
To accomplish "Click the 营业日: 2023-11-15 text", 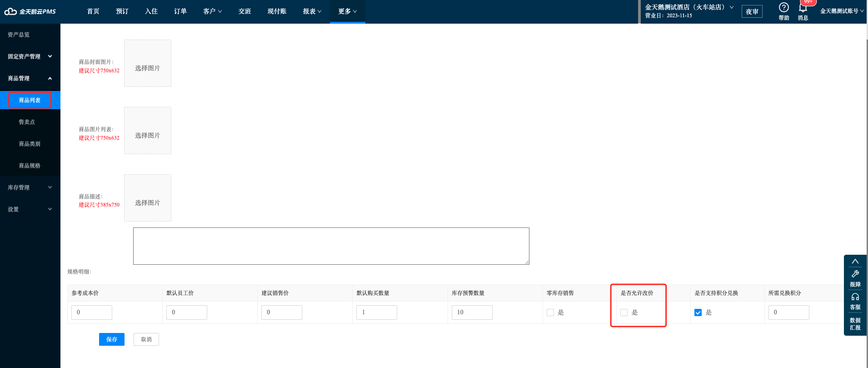I will (x=668, y=15).
